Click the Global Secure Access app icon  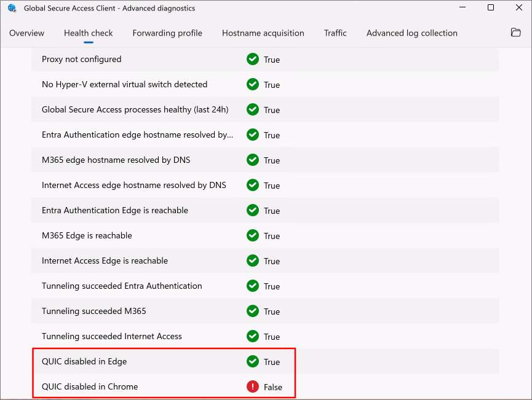(12, 8)
